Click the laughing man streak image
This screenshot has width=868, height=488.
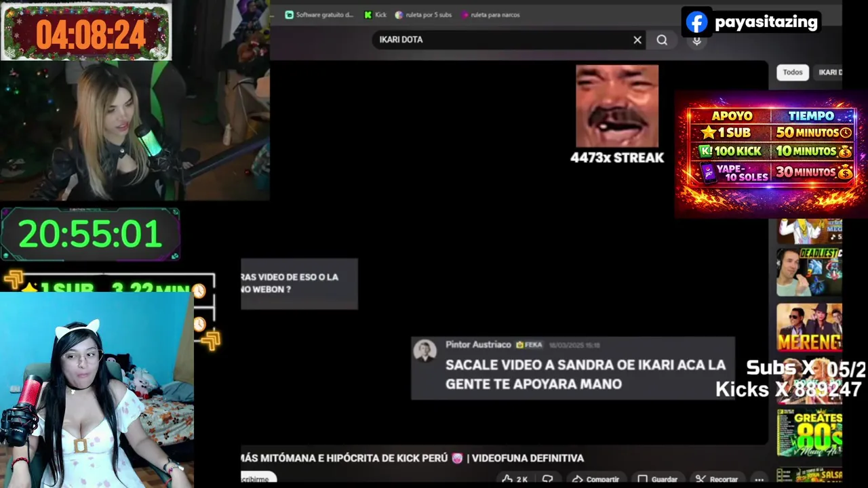pos(617,106)
